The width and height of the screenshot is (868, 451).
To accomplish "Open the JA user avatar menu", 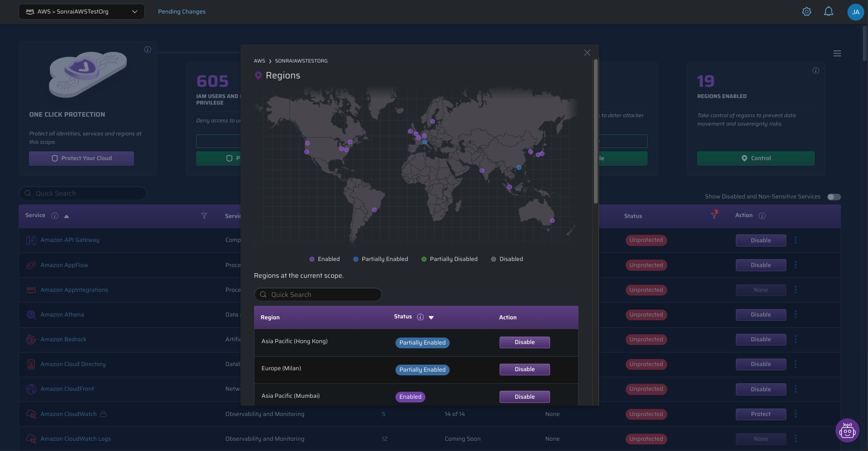I will point(855,12).
